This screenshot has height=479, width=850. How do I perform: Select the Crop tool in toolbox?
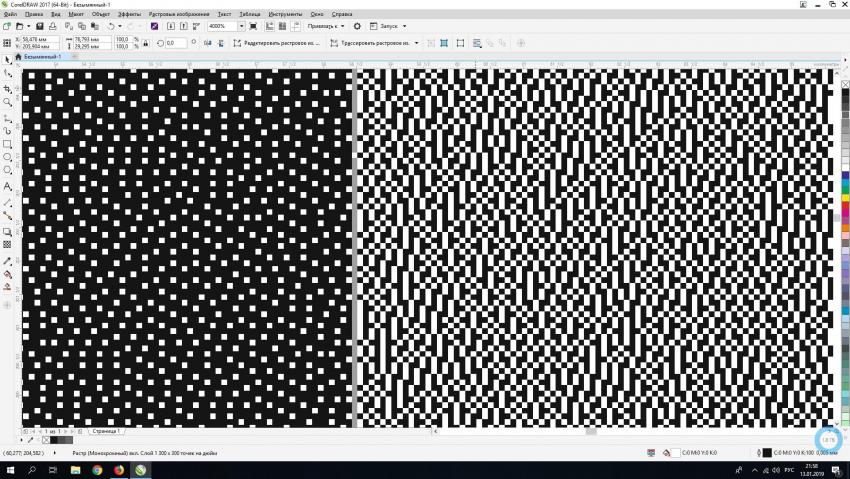[x=8, y=88]
